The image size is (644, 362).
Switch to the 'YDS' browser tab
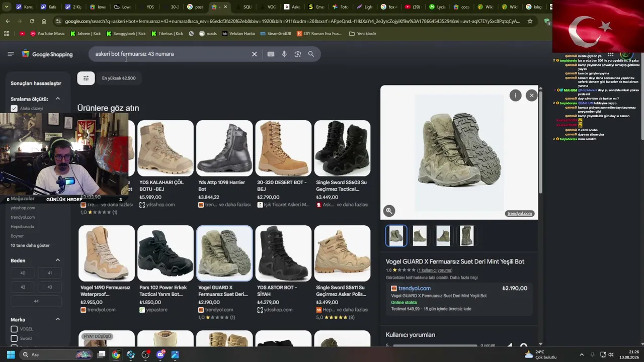(147, 7)
